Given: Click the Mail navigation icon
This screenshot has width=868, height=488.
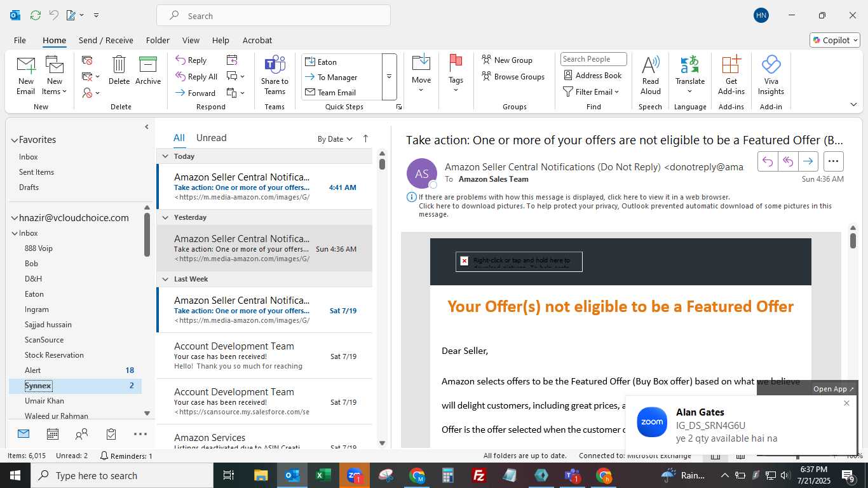Looking at the screenshot, I should [24, 434].
